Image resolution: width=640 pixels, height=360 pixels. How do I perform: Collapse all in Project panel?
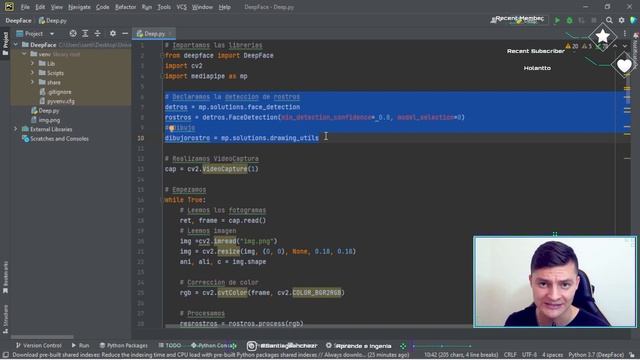(98, 33)
